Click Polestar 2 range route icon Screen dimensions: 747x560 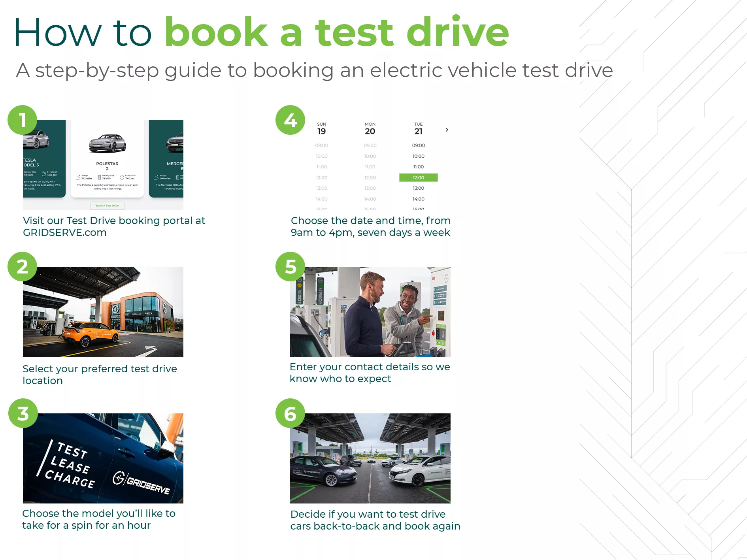[x=79, y=177]
